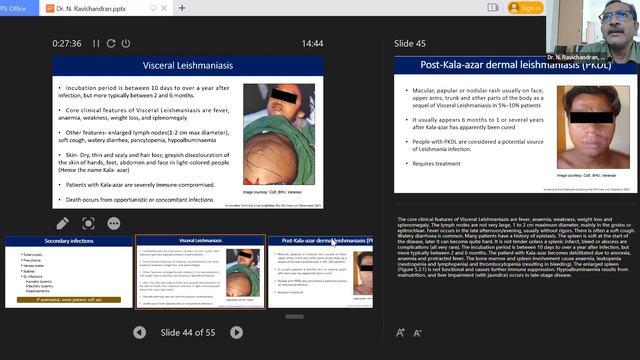Increase notes font size

tap(400, 333)
